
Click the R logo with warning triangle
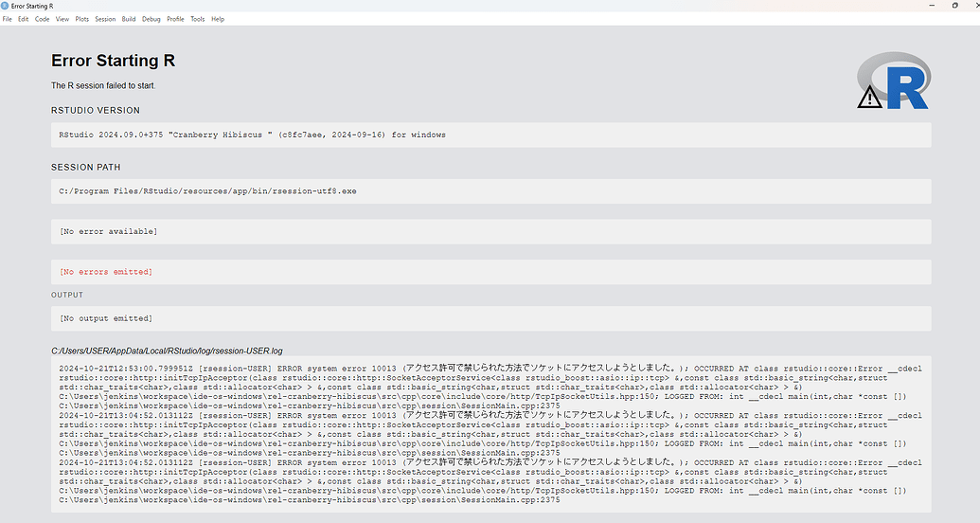[894, 81]
